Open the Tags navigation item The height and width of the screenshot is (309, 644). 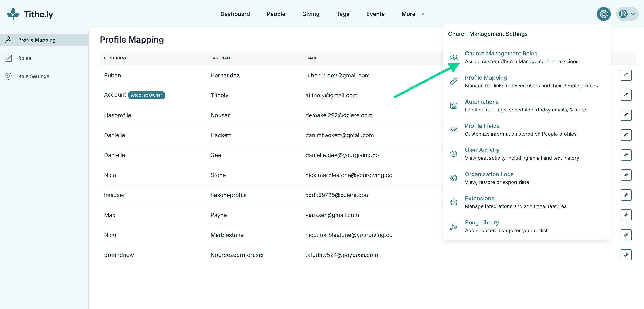[x=343, y=14]
